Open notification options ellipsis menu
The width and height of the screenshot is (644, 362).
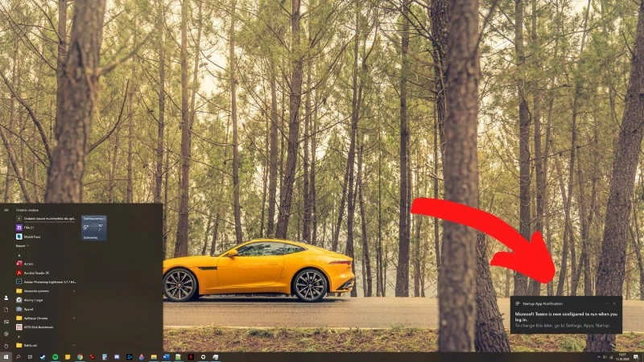(x=607, y=304)
